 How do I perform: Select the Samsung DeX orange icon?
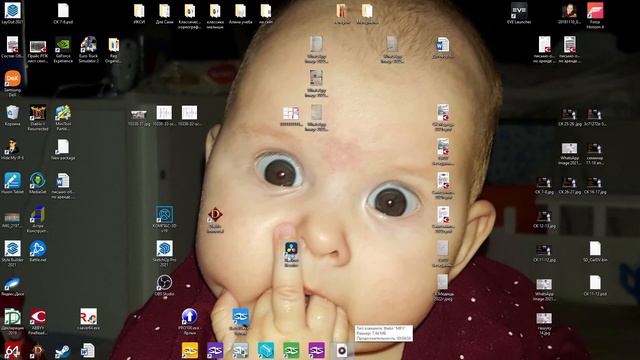(12, 79)
